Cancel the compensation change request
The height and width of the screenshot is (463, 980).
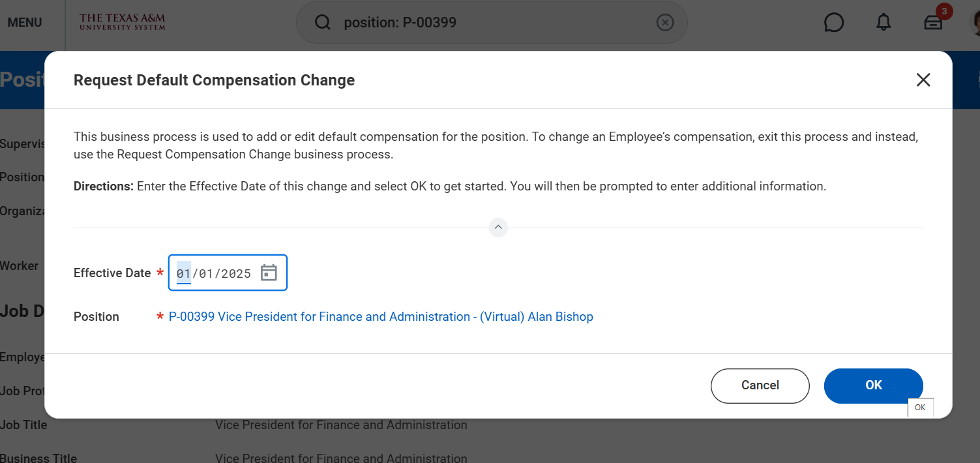[x=760, y=385]
